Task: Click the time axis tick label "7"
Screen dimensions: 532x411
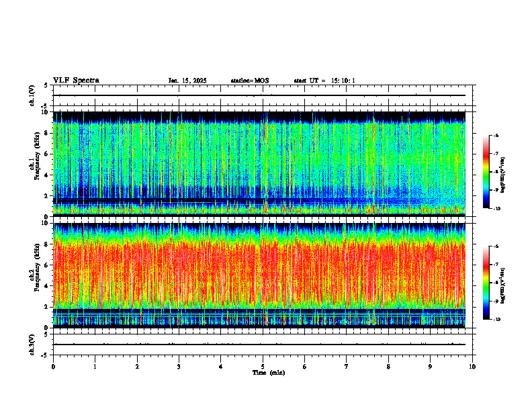Action: point(347,367)
